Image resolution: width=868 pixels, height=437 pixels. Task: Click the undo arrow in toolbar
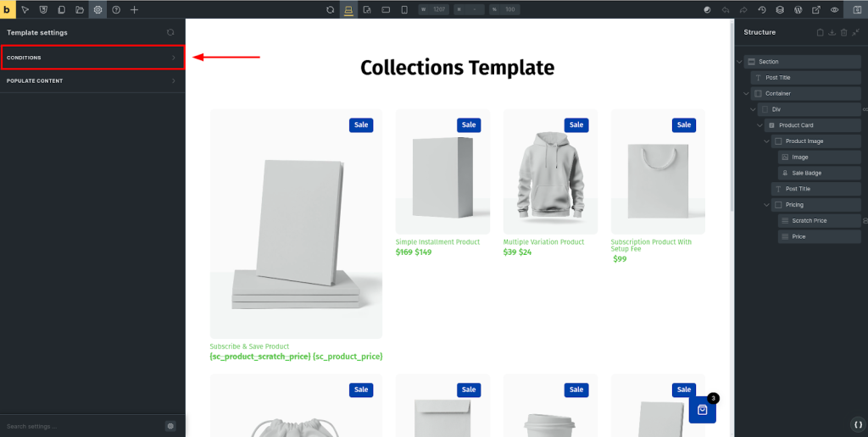tap(726, 9)
